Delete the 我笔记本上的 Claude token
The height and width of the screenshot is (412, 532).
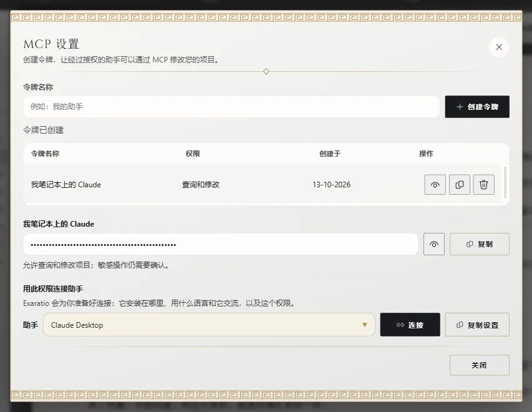point(484,184)
